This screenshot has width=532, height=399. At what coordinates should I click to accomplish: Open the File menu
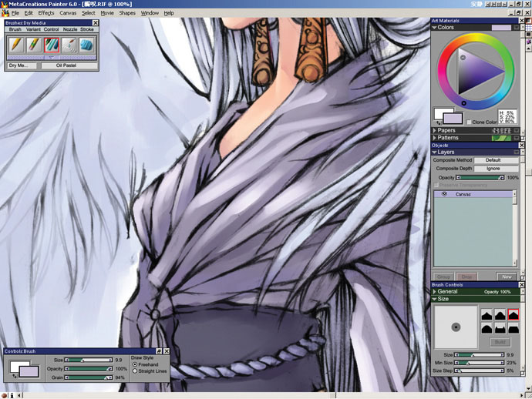[x=15, y=13]
